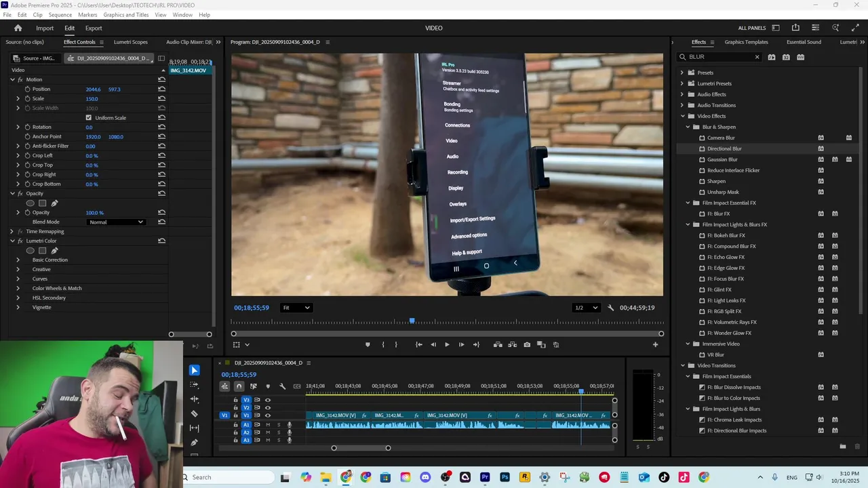
Task: Open the Blend Mode Normal dropdown
Action: (117, 222)
